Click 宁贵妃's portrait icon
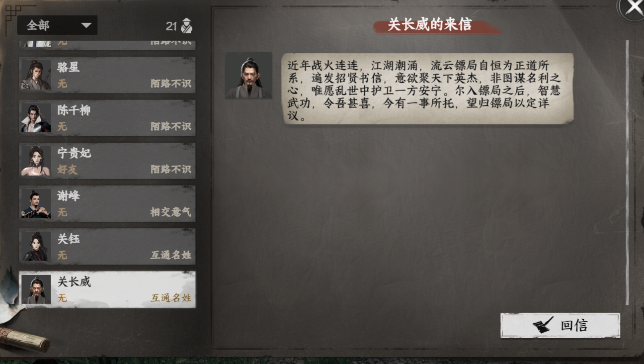This screenshot has height=364, width=644. click(36, 161)
